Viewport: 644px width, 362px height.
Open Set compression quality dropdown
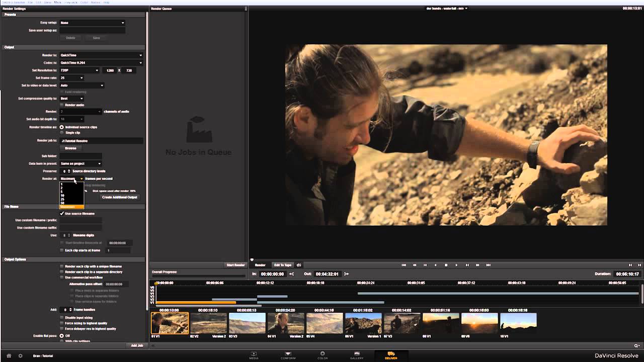point(71,99)
